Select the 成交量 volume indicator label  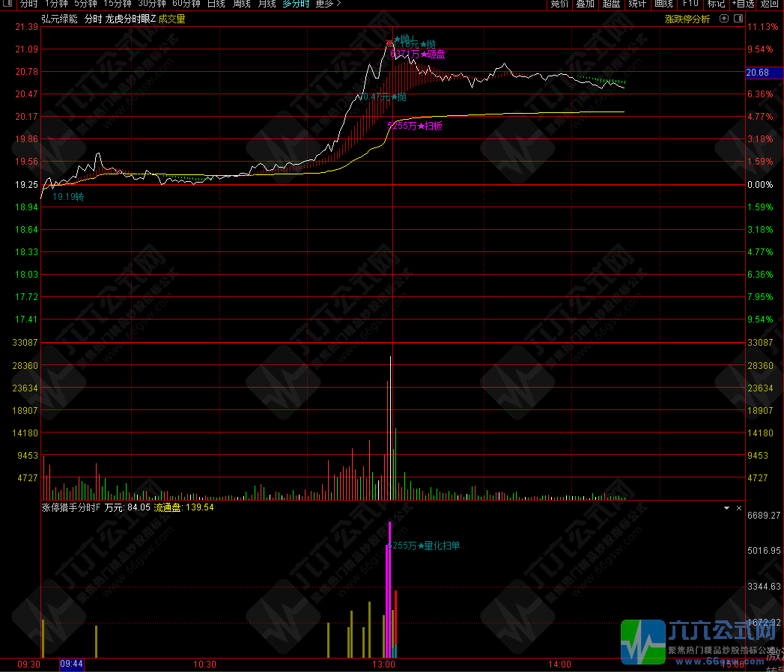pyautogui.click(x=171, y=19)
